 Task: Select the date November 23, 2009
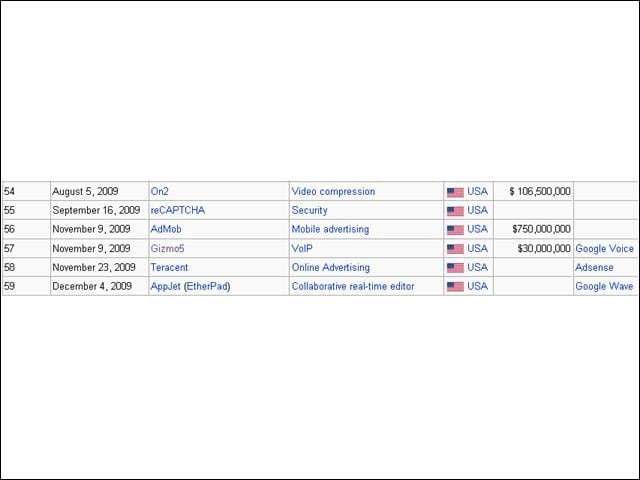[x=94, y=267]
